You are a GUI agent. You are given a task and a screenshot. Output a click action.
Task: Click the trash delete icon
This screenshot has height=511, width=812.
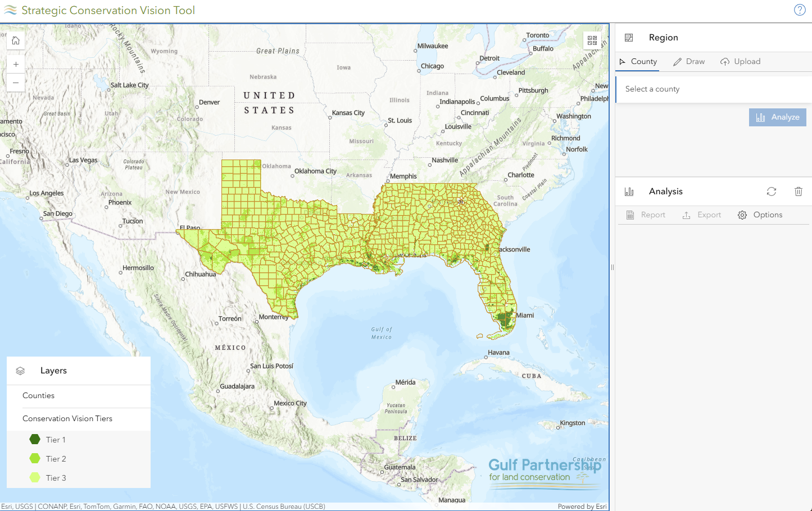point(798,191)
